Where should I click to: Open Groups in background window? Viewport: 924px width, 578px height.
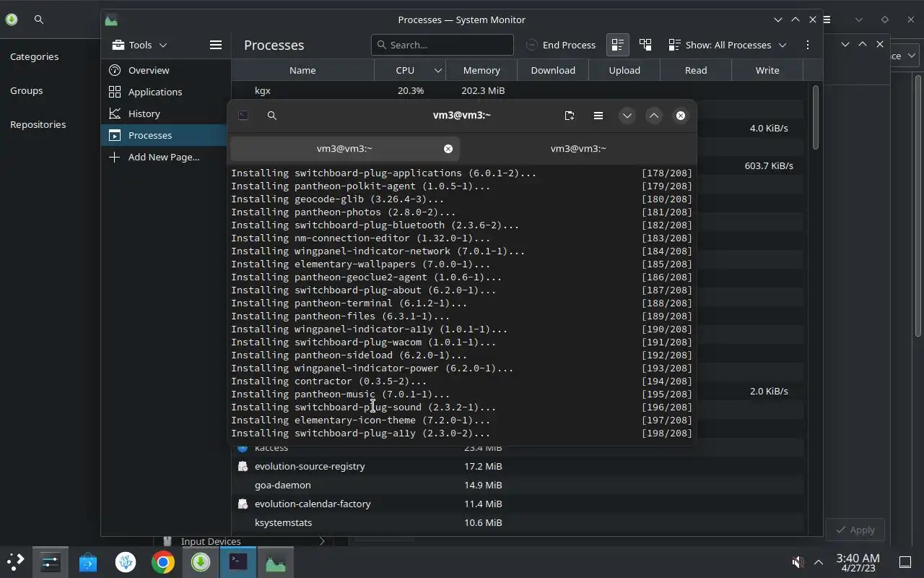27,90
